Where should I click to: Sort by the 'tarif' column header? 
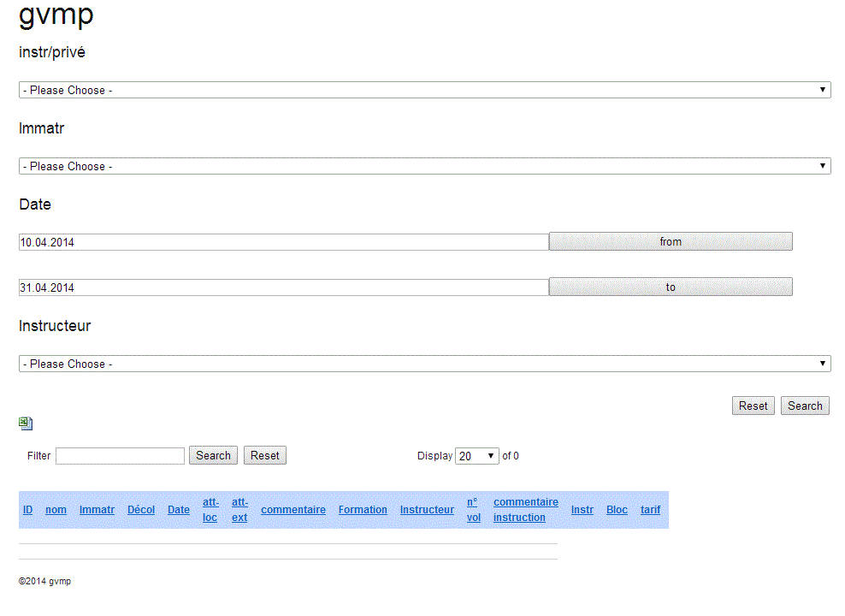tap(650, 510)
